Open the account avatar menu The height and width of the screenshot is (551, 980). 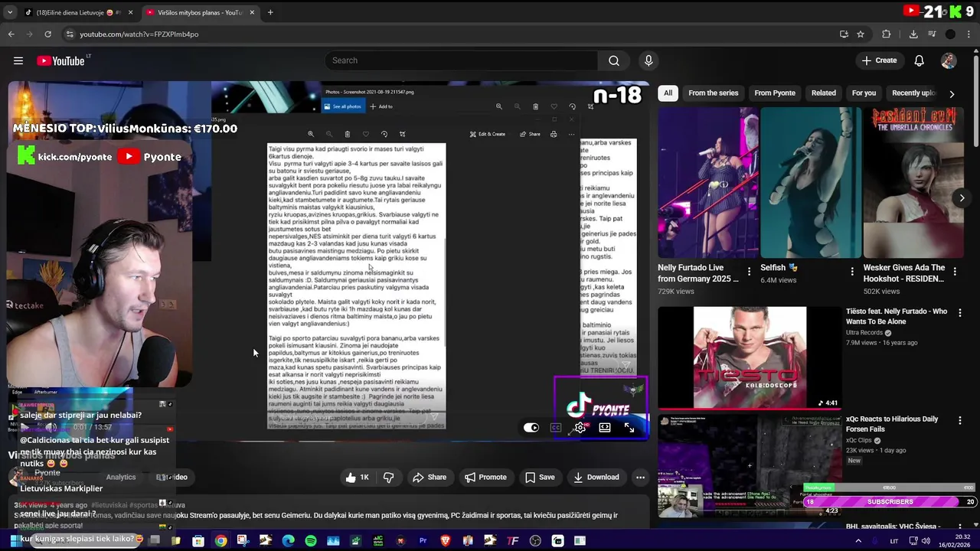click(x=949, y=60)
